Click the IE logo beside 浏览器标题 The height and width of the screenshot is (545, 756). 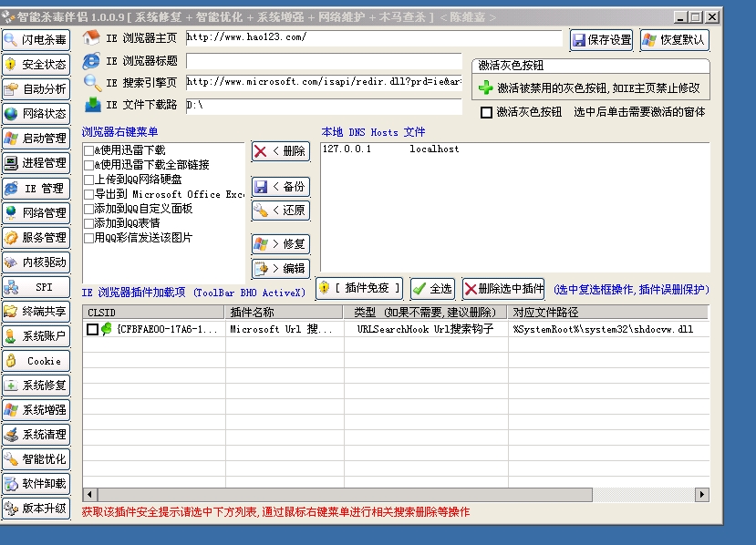[x=91, y=61]
